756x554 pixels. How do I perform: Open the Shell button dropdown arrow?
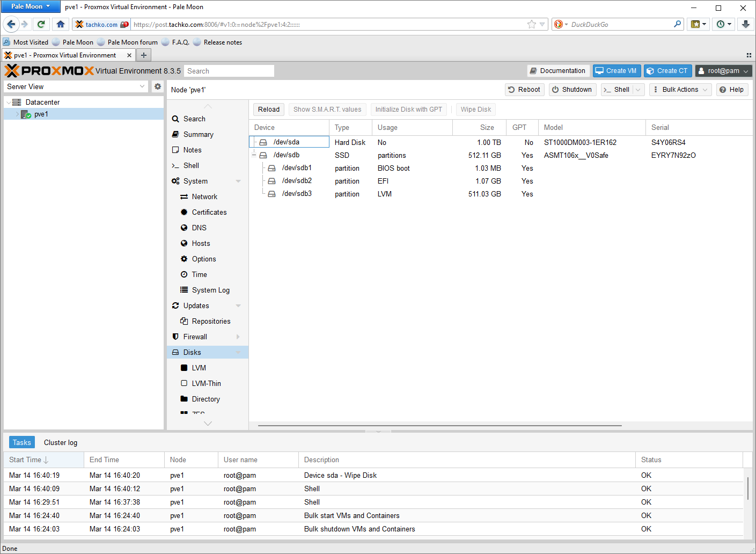tap(638, 90)
